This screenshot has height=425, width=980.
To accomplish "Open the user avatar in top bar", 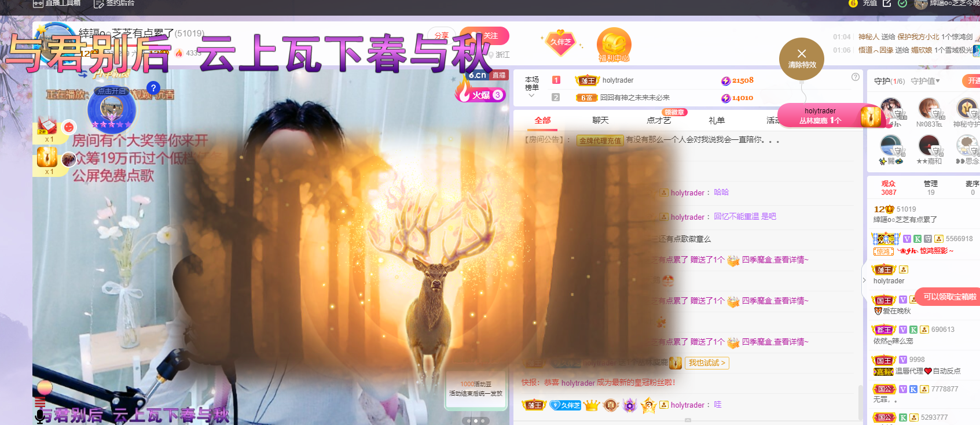I will coord(920,4).
